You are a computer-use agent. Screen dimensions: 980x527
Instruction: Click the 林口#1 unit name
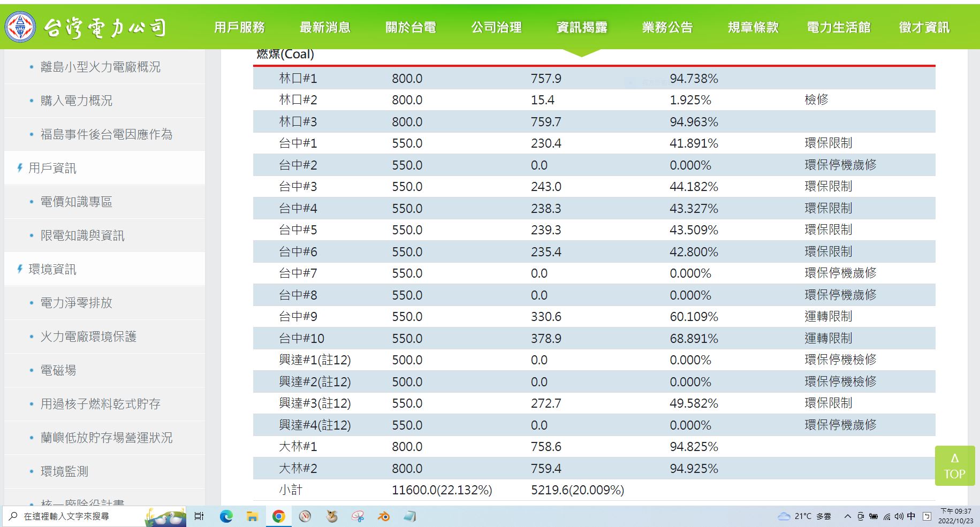(x=298, y=79)
